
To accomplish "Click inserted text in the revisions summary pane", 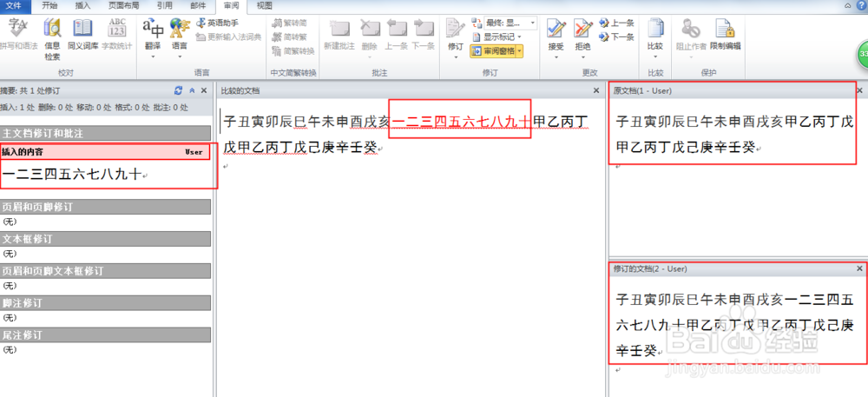I will [72, 175].
